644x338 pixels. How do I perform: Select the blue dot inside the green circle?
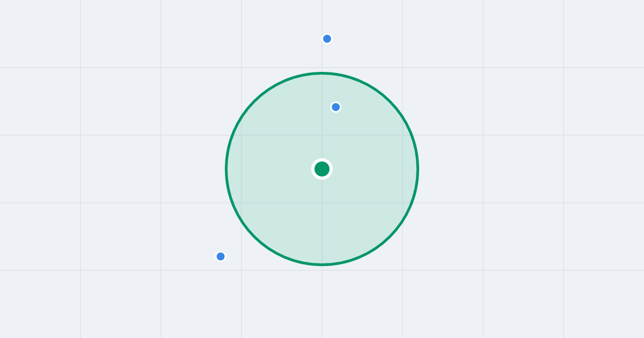(336, 107)
